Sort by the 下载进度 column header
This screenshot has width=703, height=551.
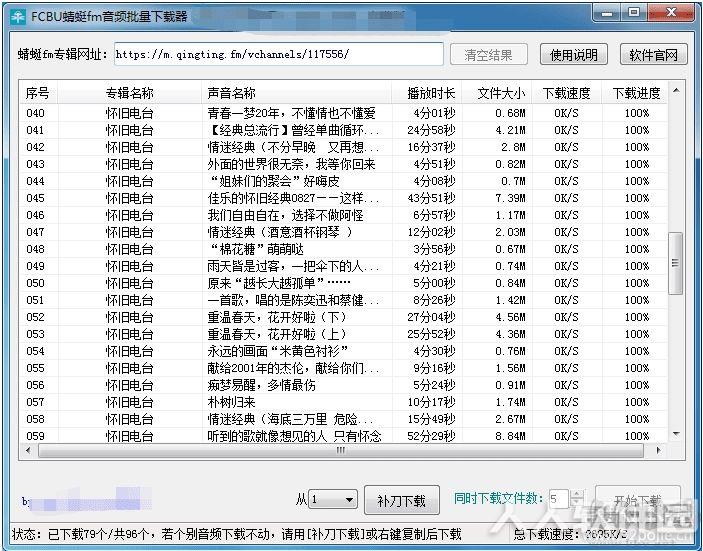(x=635, y=93)
